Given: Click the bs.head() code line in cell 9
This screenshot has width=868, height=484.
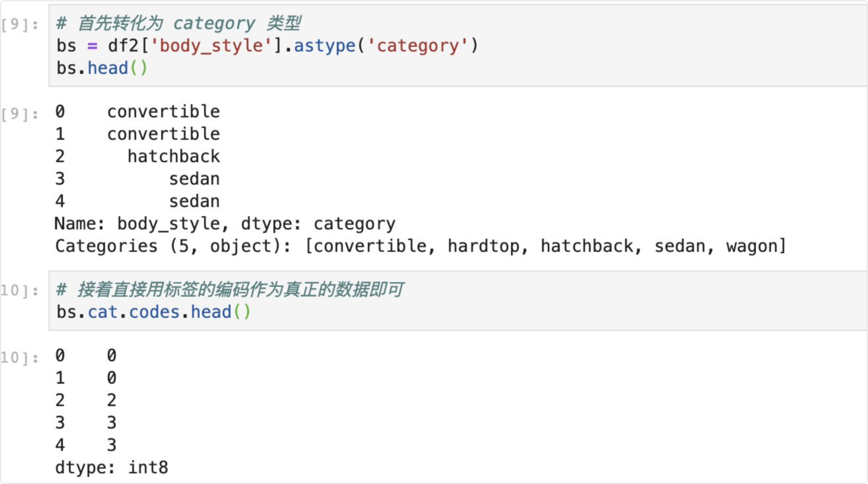Looking at the screenshot, I should (102, 68).
